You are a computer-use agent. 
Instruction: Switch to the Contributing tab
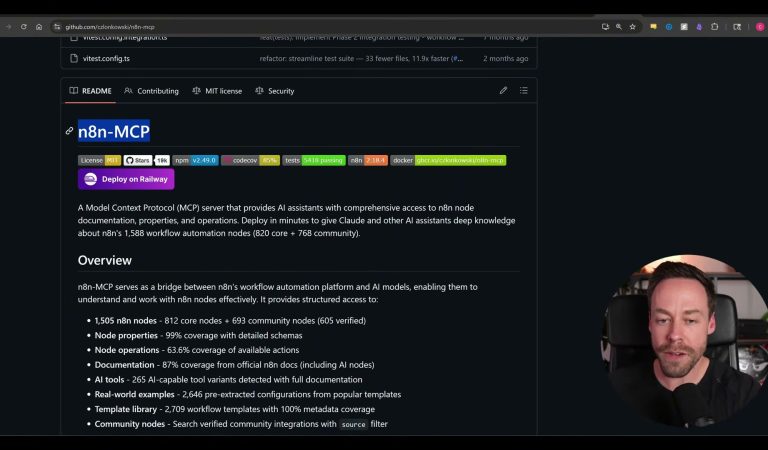(x=151, y=91)
